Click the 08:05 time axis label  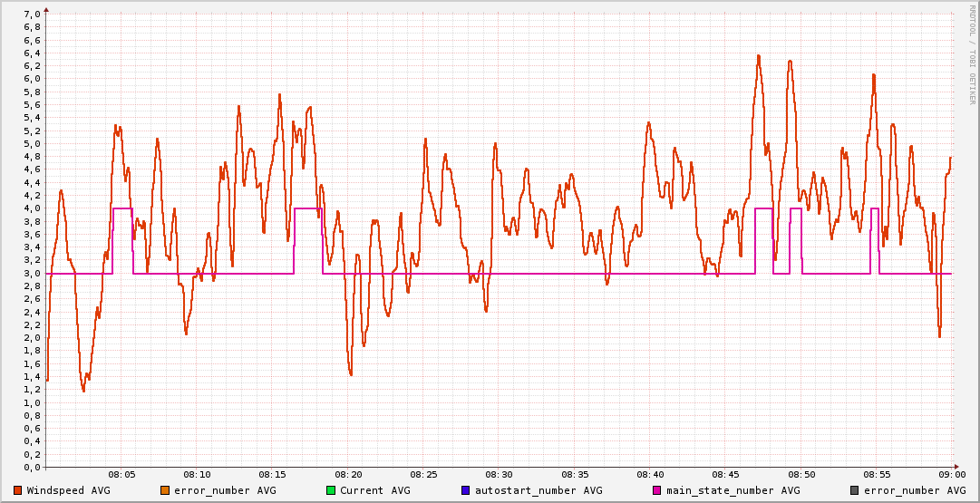coord(121,474)
